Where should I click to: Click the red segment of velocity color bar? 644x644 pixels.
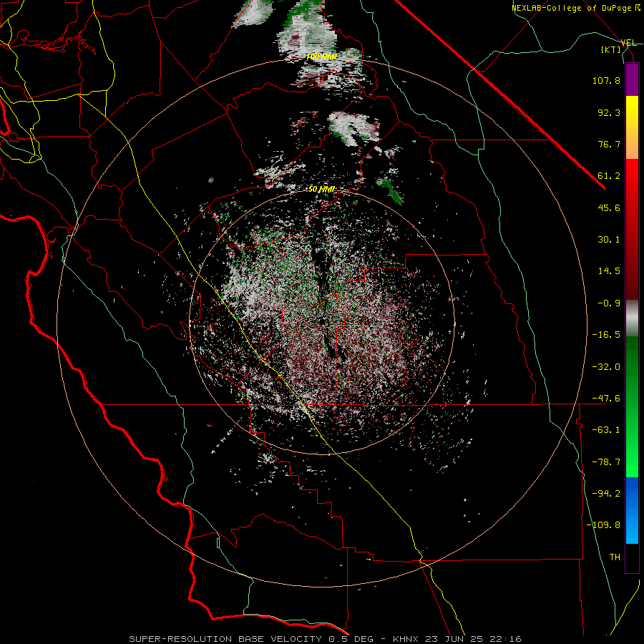pos(632,229)
